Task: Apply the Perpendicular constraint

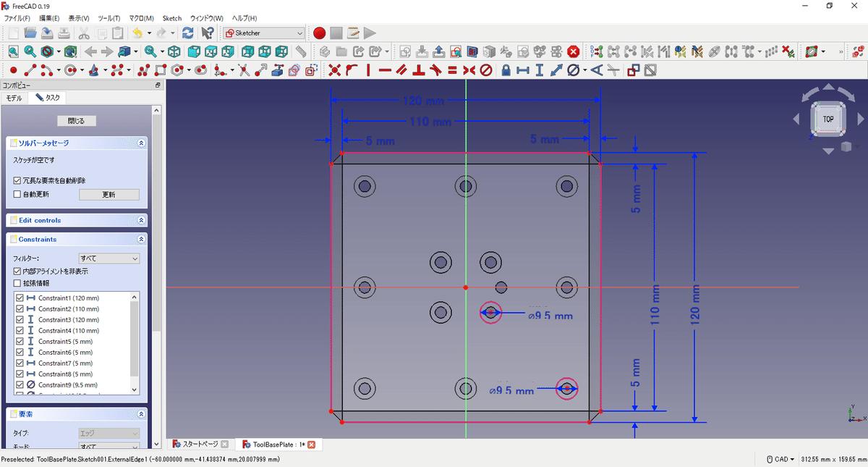Action: pos(418,70)
